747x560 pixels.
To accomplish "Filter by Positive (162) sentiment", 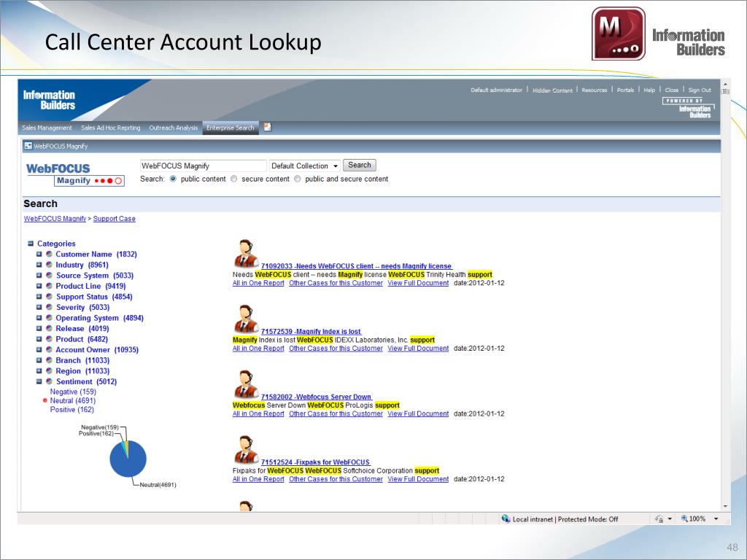I will (72, 410).
